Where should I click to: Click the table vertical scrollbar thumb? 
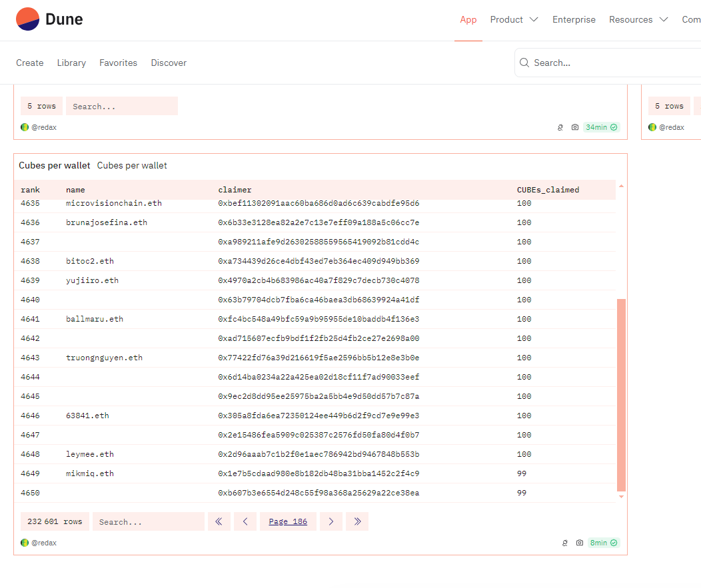(x=621, y=395)
